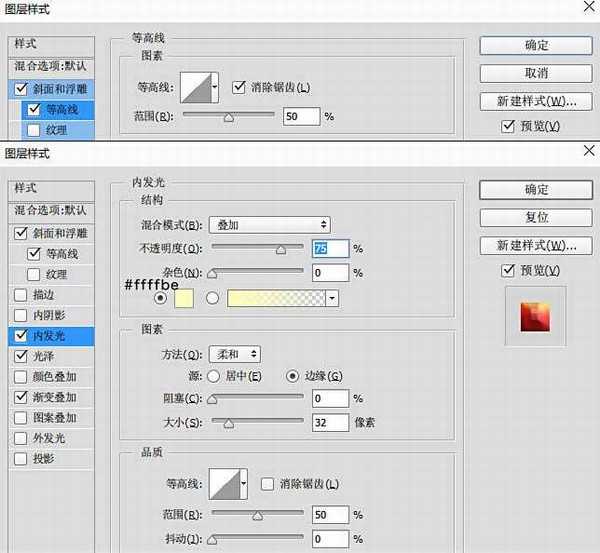Screen dimensions: 600x553
Task: Toggle 消除锯齿 checkbox in Quality section
Action: (268, 484)
